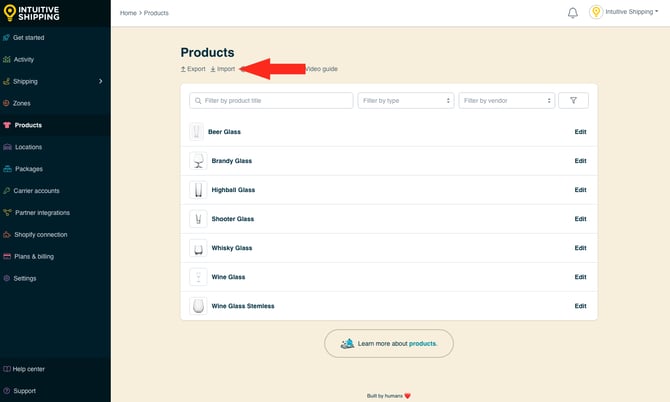670x402 pixels.
Task: Edit the Wine Glass Stemless product
Action: [580, 306]
